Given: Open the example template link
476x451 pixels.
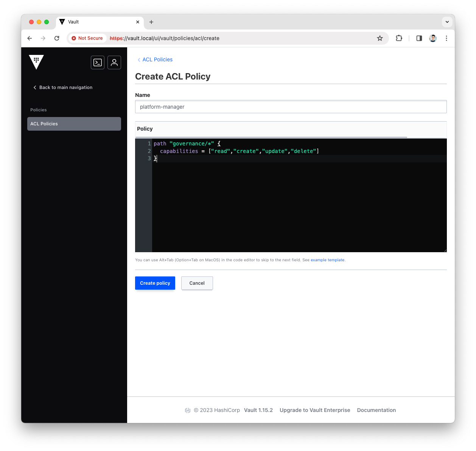Looking at the screenshot, I should (327, 260).
